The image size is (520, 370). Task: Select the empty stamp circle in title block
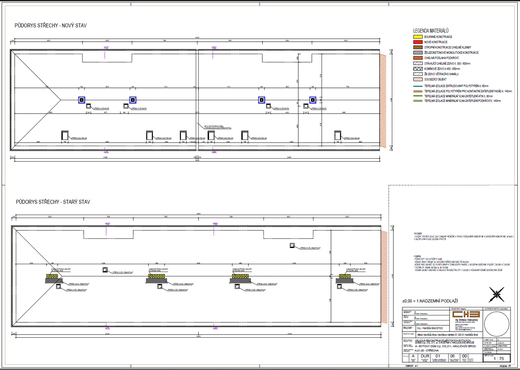click(497, 324)
